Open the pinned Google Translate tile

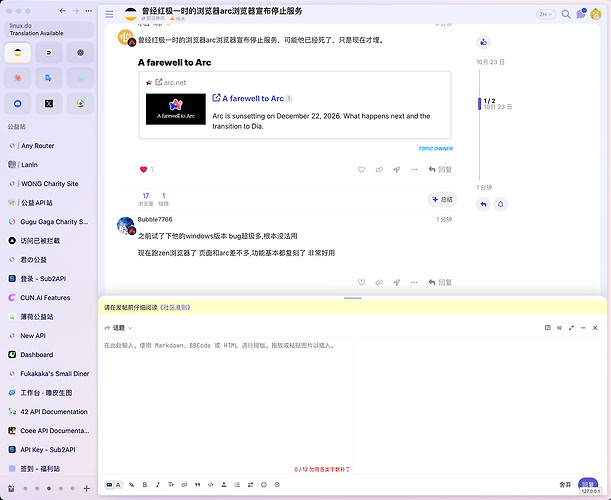(49, 78)
